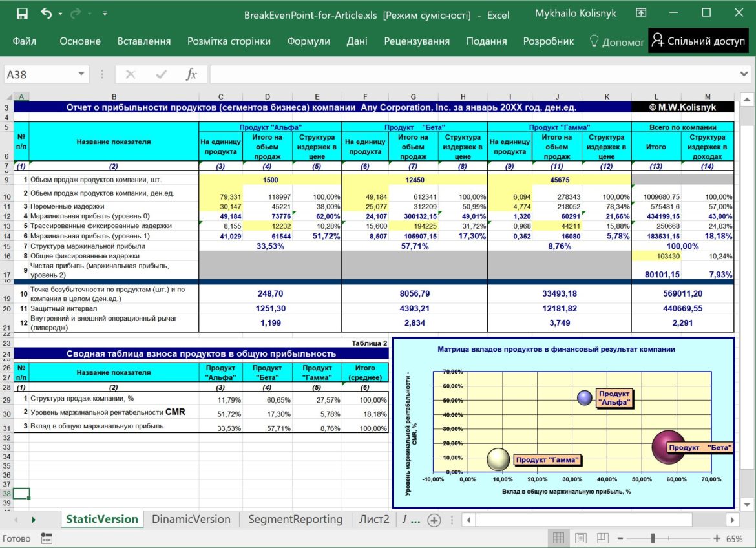Select the Продукт "Гамма" bubble in chart
Image resolution: width=756 pixels, height=548 pixels.
pos(498,459)
